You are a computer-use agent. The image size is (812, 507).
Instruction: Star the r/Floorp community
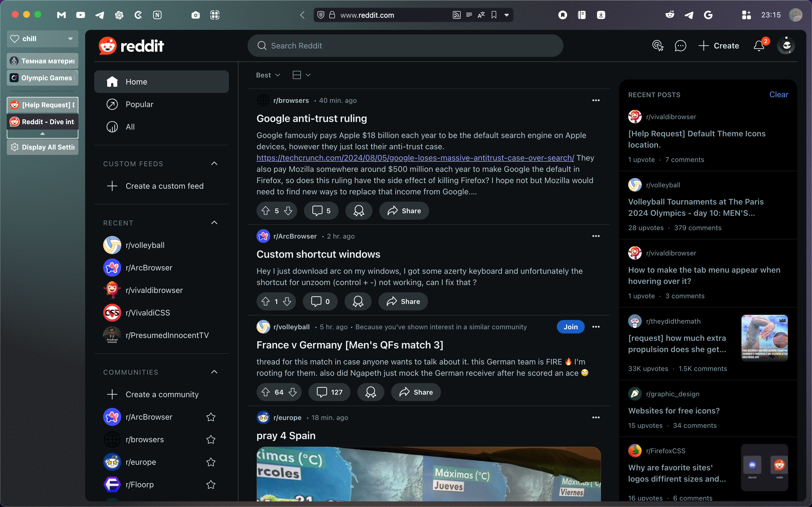coord(211,484)
